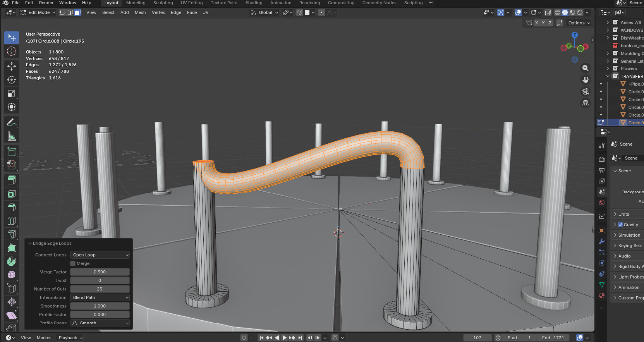Enable face select mode

[77, 12]
